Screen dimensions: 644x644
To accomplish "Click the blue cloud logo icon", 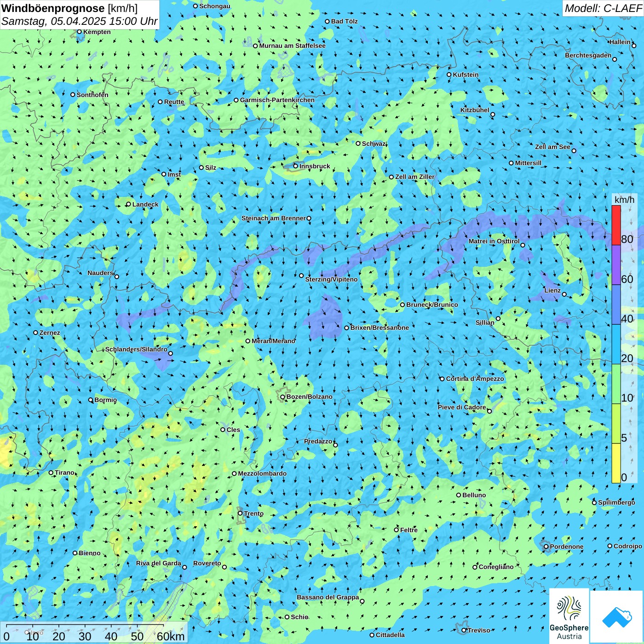I will click(x=617, y=617).
